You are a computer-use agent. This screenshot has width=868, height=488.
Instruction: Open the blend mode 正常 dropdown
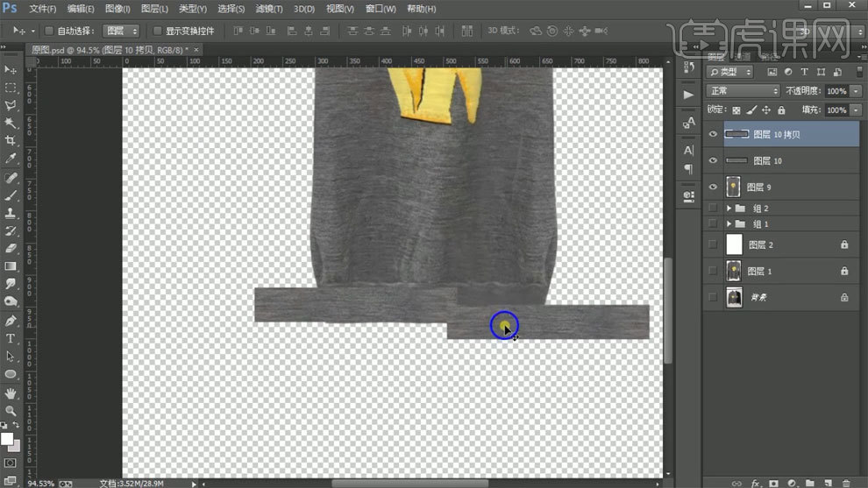tap(743, 91)
